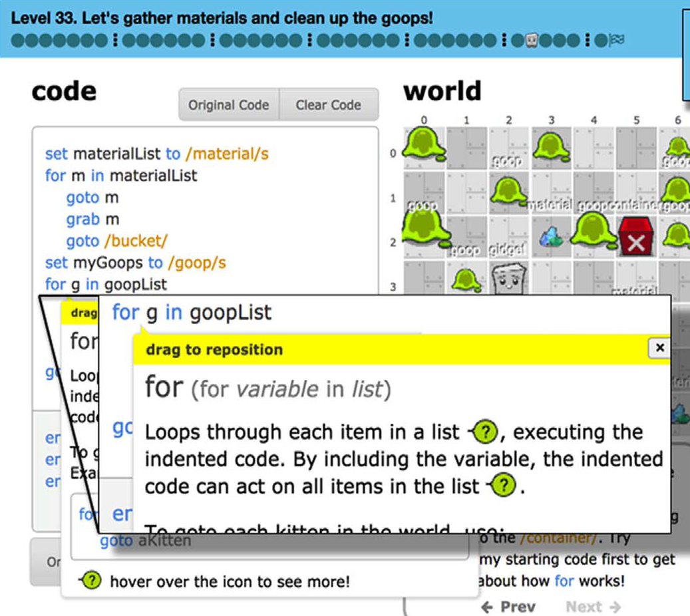Click the 'goto /bucket/' code line
This screenshot has width=690, height=616.
pos(116,241)
